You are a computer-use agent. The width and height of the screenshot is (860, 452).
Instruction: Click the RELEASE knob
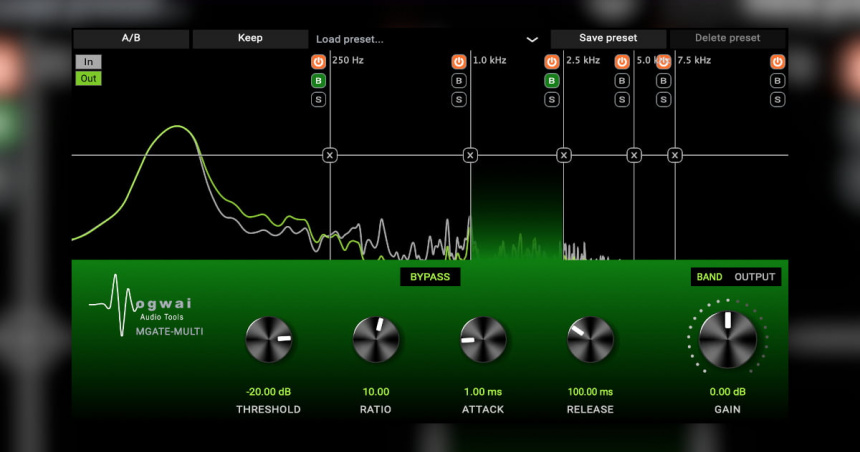(590, 340)
